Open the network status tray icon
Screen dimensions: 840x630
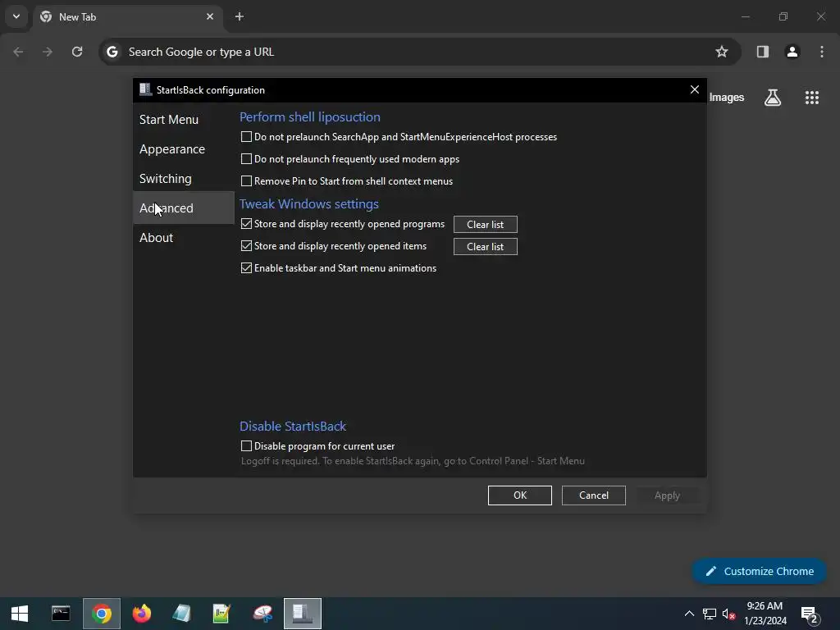(x=709, y=614)
